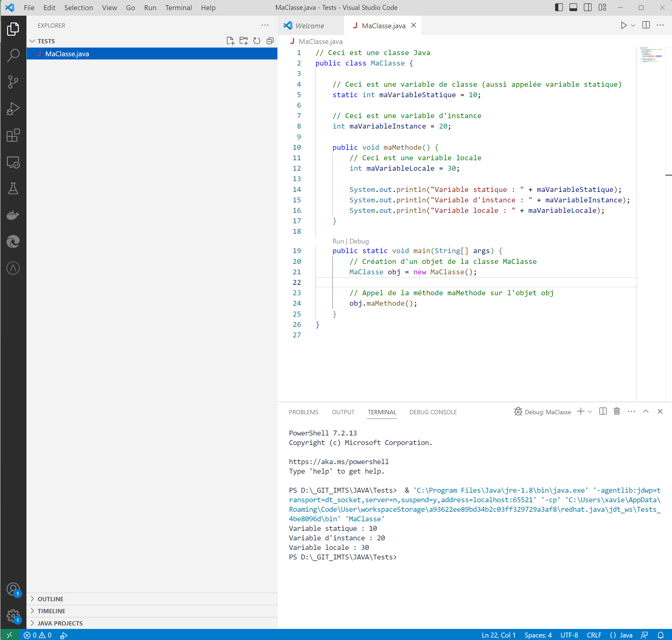Viewport: 672px width, 640px height.
Task: Open the Testing flask view
Action: point(13,188)
